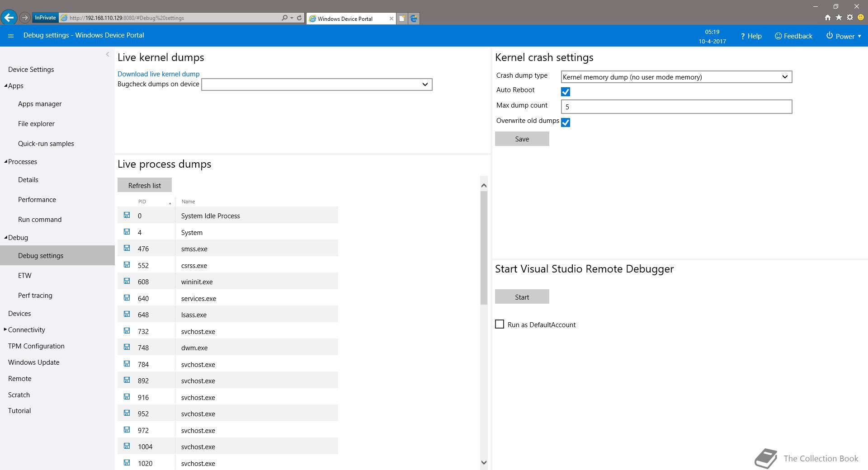Enable Run as DefaultAccount checkbox
Image resolution: width=868 pixels, height=470 pixels.
(x=500, y=324)
